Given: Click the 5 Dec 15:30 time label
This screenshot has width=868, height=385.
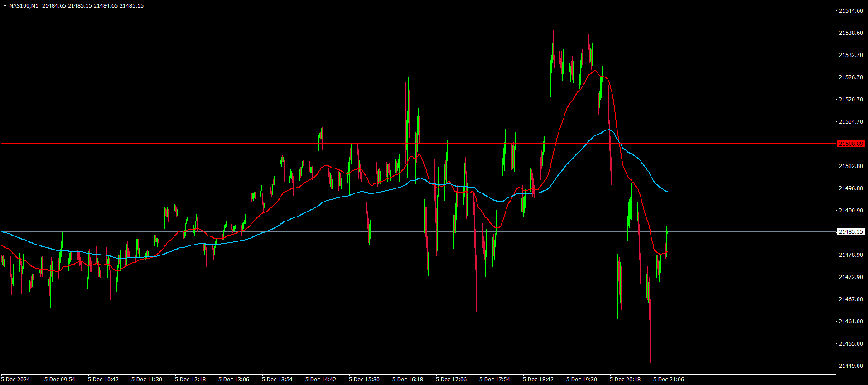Looking at the screenshot, I should (364, 380).
